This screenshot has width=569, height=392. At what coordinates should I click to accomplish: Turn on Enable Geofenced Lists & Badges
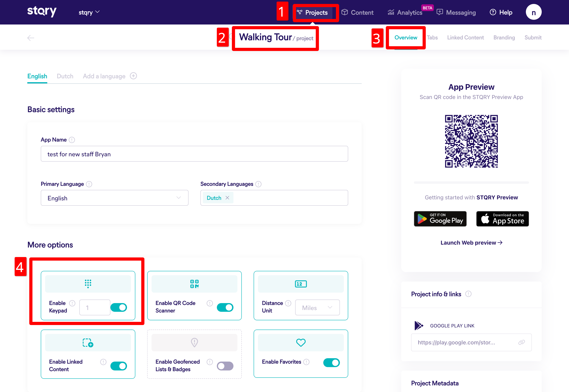225,366
